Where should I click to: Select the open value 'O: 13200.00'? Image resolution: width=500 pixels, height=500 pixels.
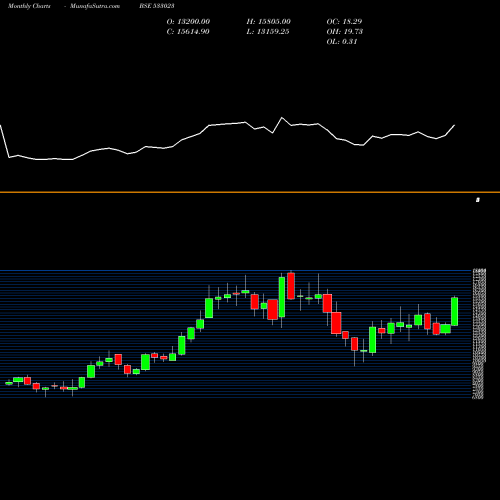click(x=188, y=21)
